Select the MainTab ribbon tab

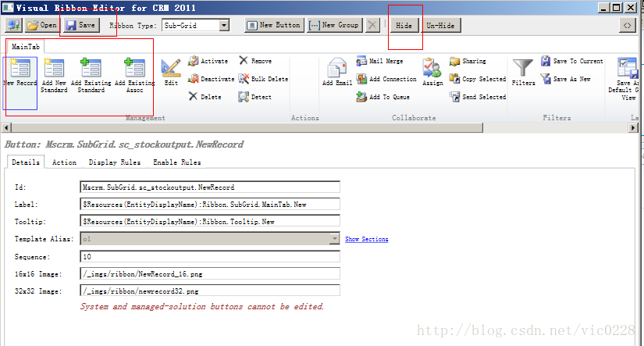(x=26, y=46)
